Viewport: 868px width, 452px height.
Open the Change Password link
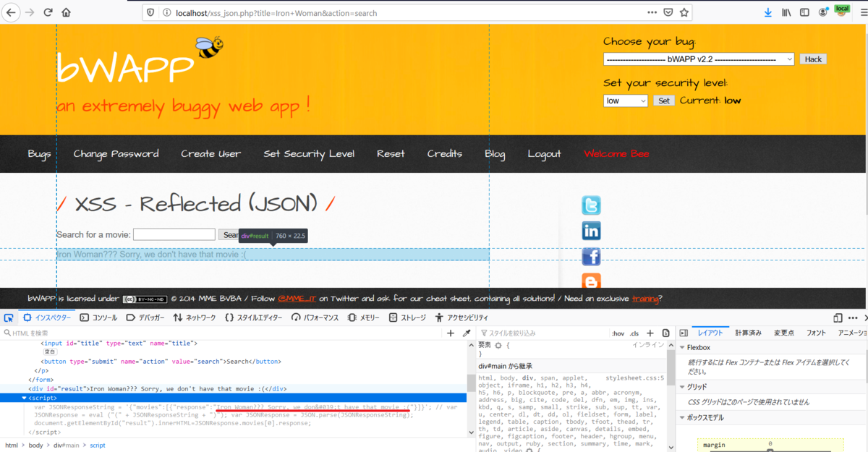coord(116,153)
